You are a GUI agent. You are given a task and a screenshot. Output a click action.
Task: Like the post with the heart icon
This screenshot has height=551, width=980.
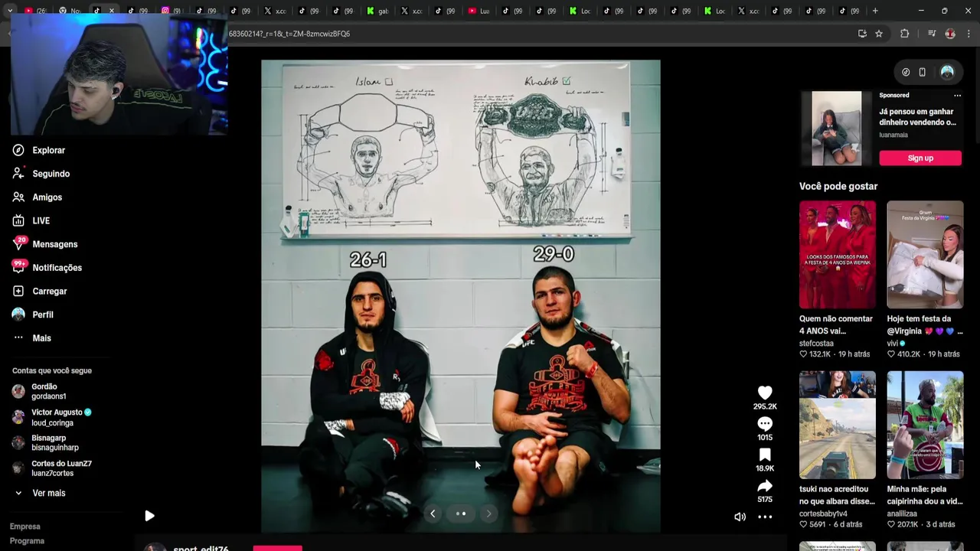765,393
